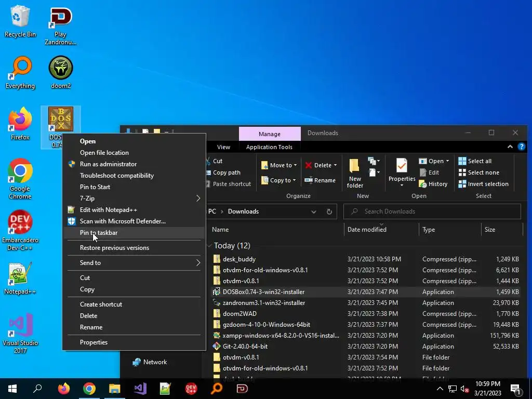The height and width of the screenshot is (399, 532).
Task: Click the Search Downloads field
Action: [x=432, y=211]
